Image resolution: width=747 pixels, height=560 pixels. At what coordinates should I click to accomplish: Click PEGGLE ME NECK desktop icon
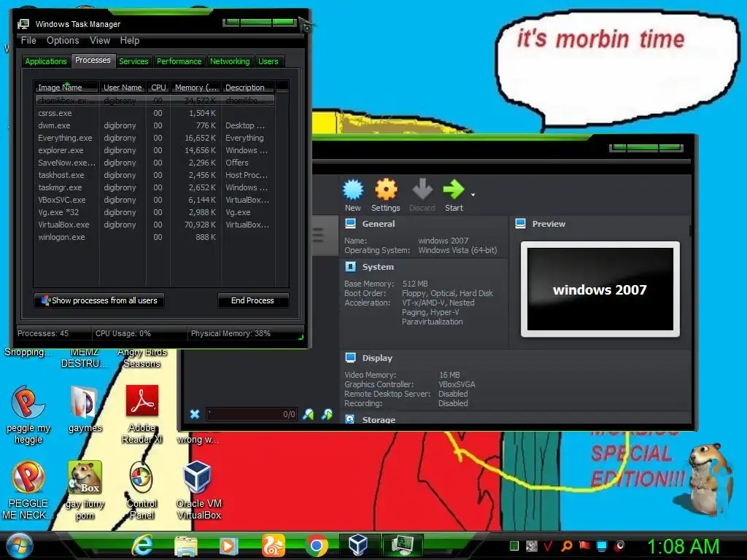click(x=28, y=491)
